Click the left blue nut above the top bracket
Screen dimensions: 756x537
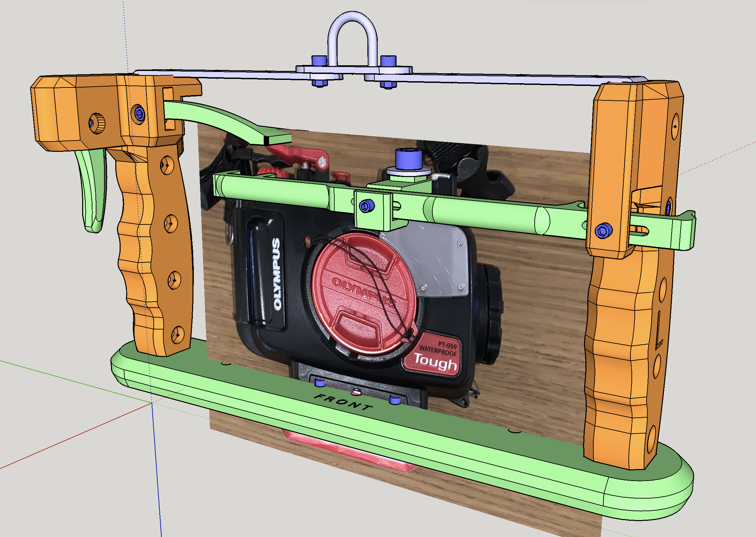[319, 60]
